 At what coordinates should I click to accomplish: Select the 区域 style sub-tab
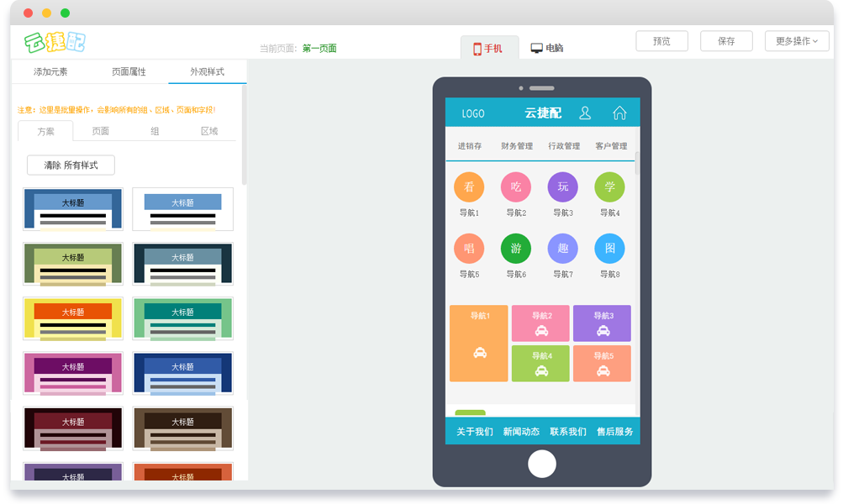click(x=209, y=131)
